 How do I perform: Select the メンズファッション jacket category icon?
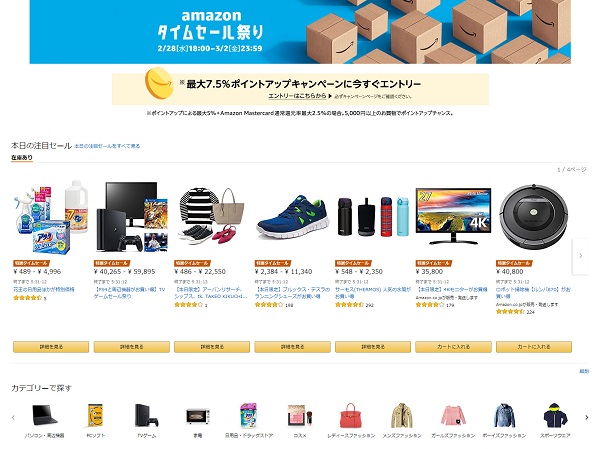click(x=401, y=416)
